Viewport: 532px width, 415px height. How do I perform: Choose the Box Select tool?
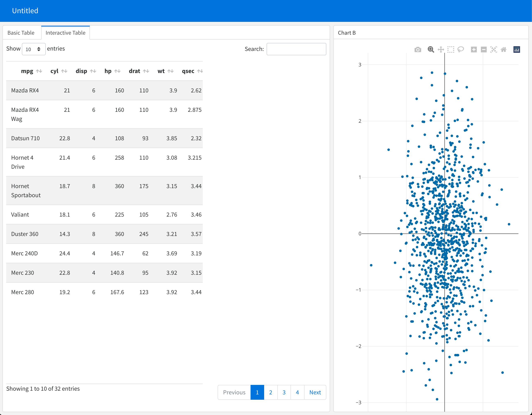click(451, 50)
